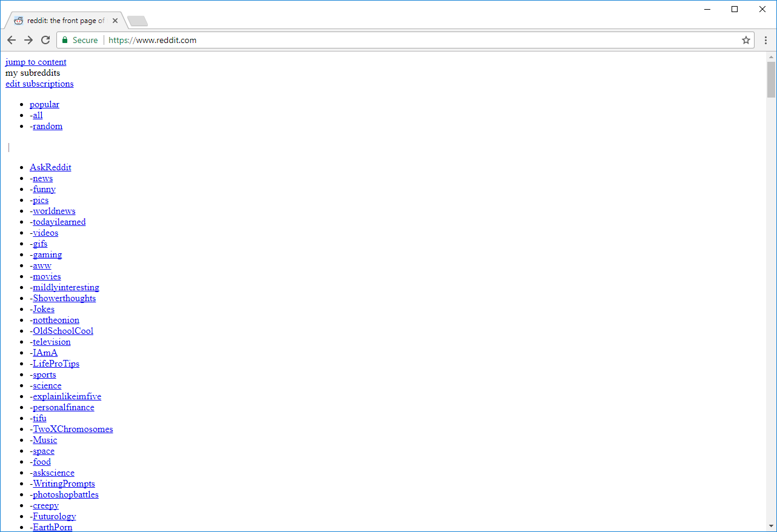Click the vertical scrollbar thumb
Screen dimensions: 777x532
point(771,79)
